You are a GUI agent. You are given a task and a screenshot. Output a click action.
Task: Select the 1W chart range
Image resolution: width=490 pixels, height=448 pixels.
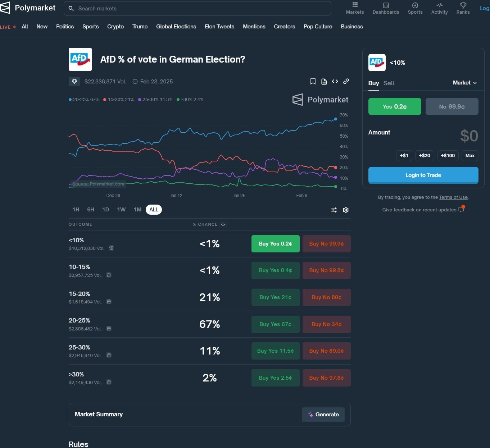[121, 210]
